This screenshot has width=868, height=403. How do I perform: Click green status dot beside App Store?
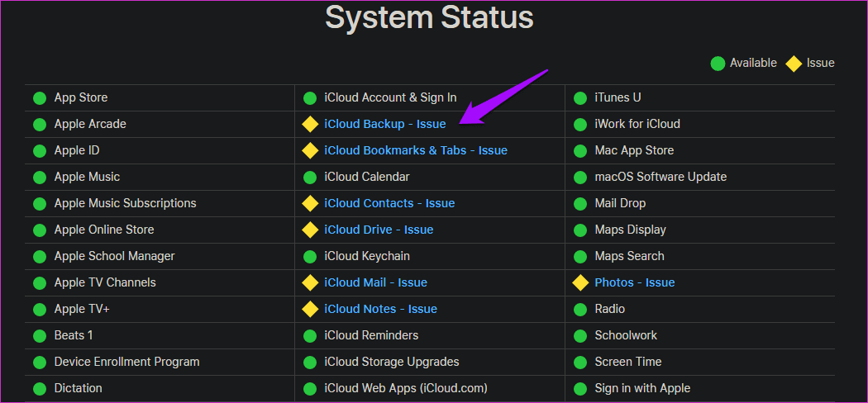(40, 98)
